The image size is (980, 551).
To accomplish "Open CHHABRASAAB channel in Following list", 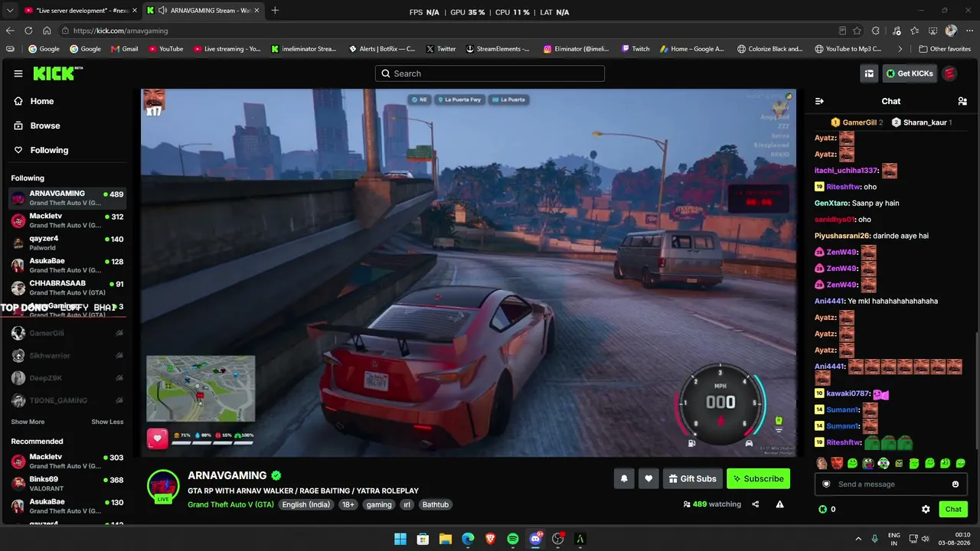I will coord(67,288).
